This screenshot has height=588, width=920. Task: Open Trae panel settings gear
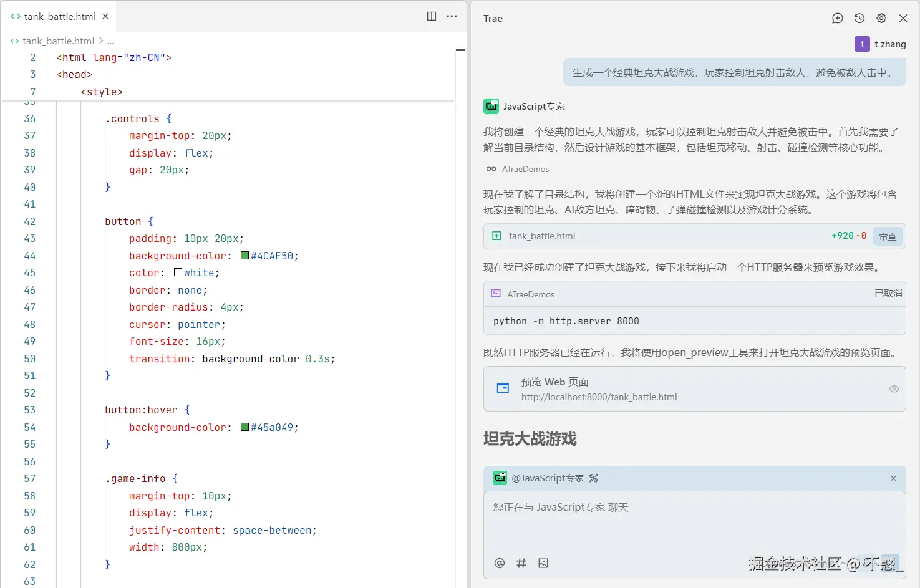pos(881,19)
